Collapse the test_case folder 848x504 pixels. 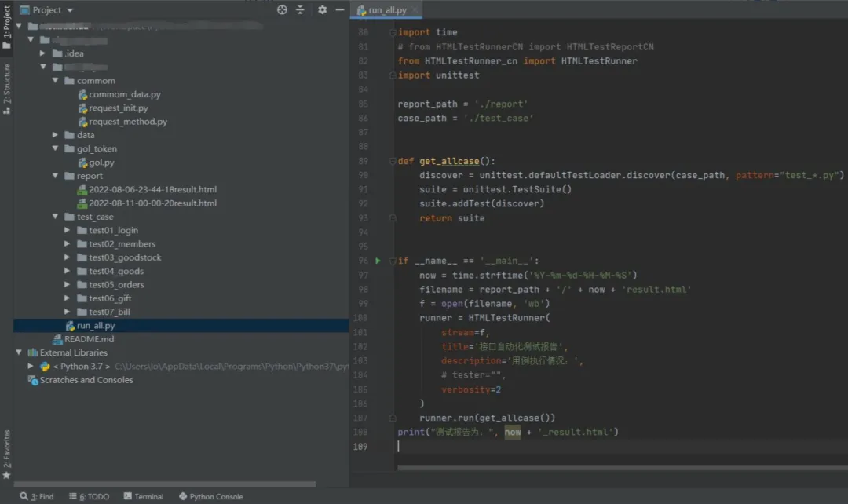[55, 217]
